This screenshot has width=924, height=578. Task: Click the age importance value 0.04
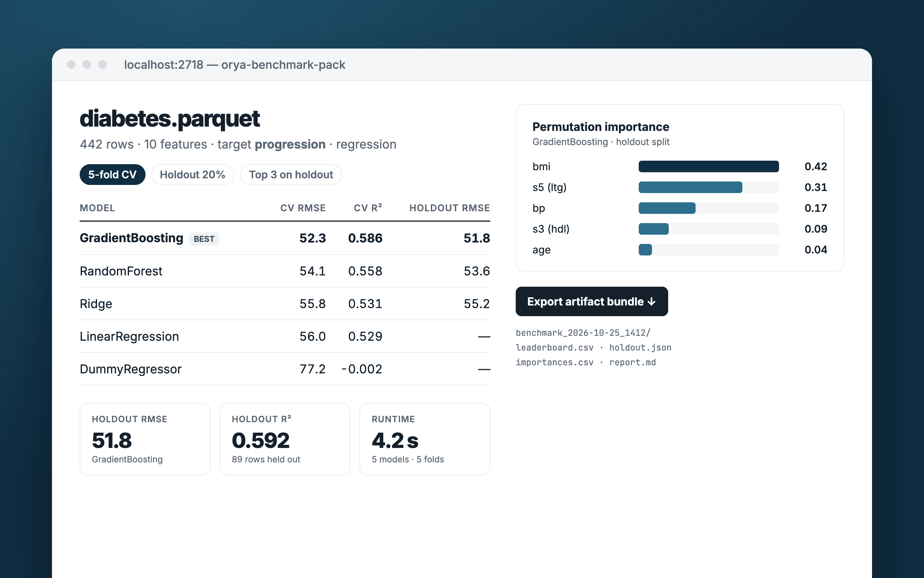pos(815,250)
